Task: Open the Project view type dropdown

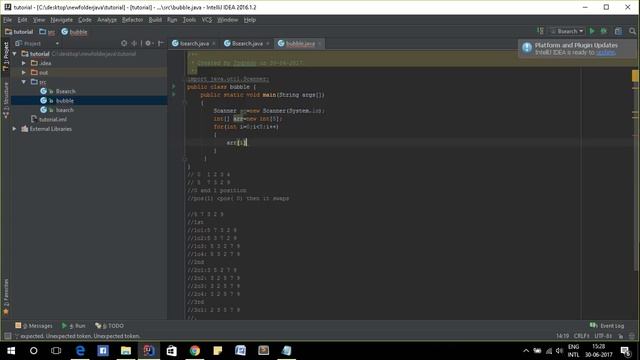Action: [38, 43]
